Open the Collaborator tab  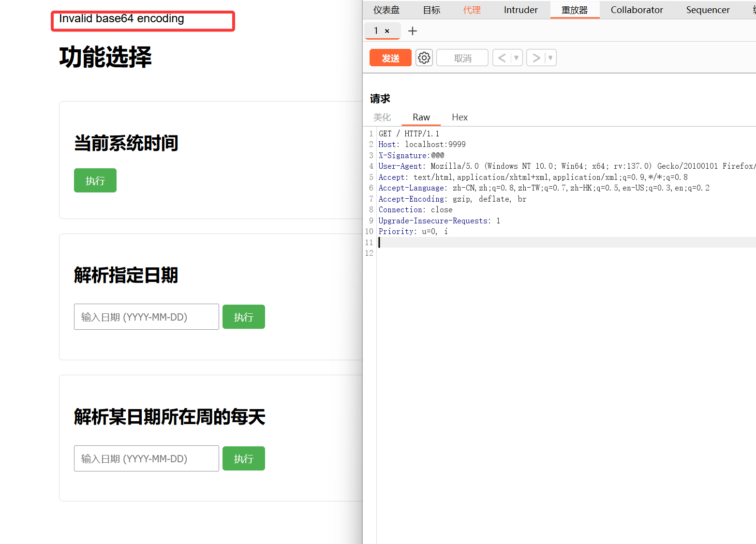[637, 10]
